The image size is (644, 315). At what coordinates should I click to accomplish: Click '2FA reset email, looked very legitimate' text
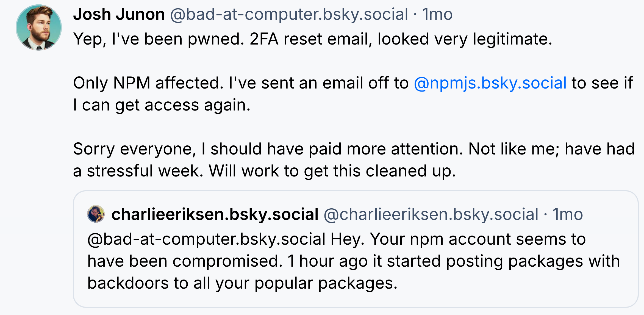click(x=401, y=39)
